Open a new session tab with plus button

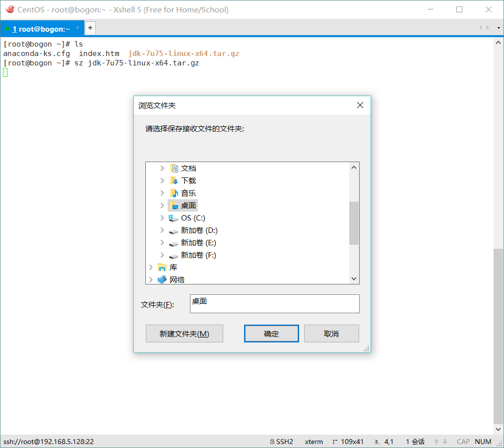pyautogui.click(x=90, y=28)
